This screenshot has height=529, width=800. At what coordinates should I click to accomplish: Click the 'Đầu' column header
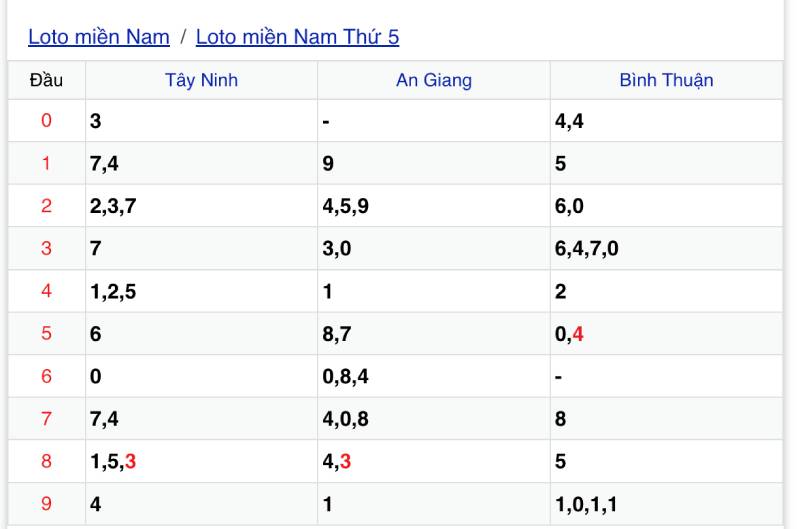(46, 81)
